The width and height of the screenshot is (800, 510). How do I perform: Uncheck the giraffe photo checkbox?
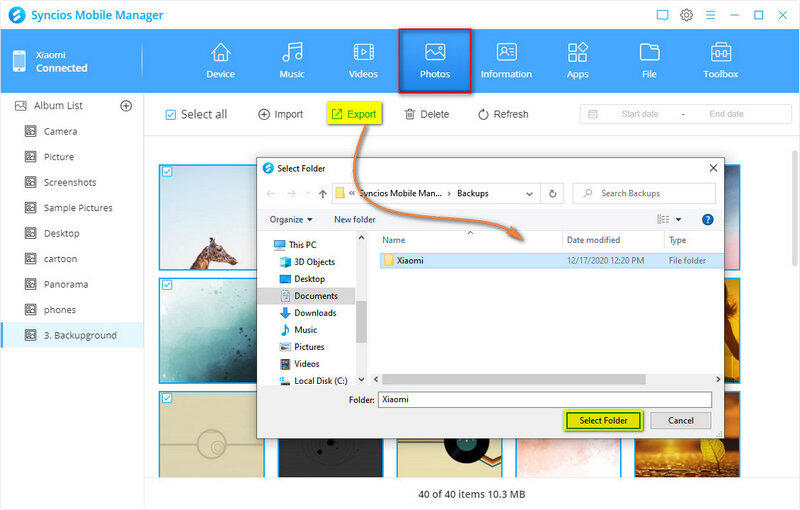click(x=167, y=172)
